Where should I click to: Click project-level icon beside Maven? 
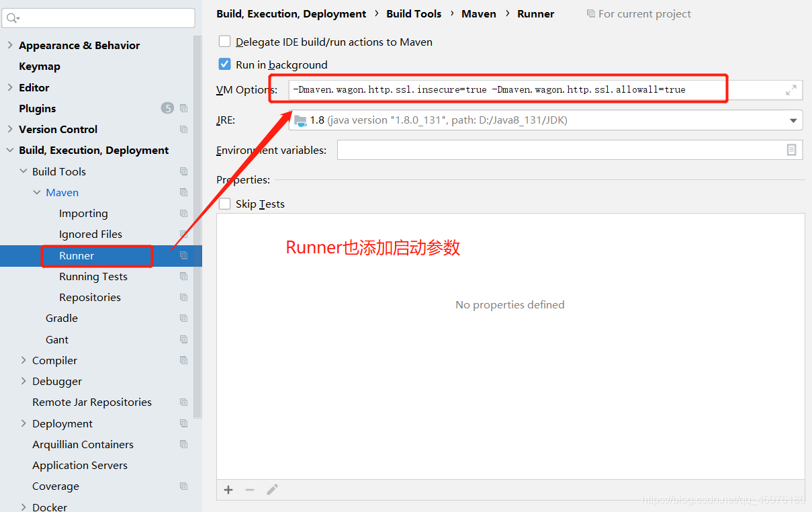(183, 192)
